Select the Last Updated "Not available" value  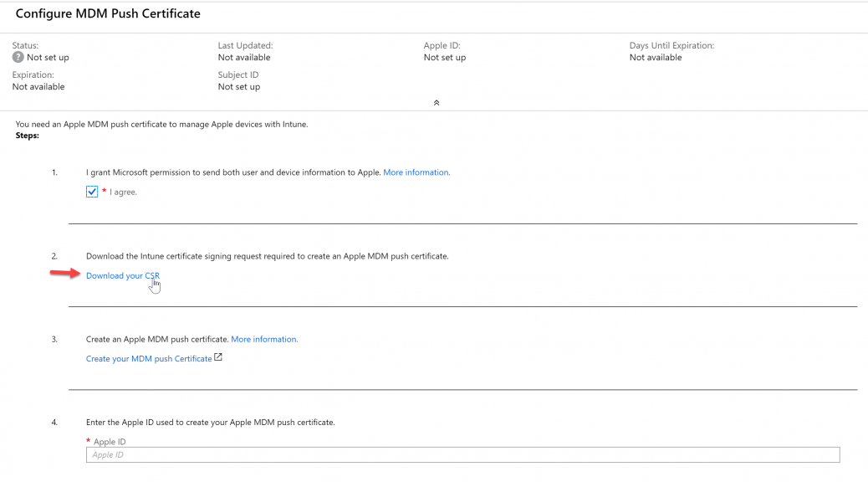244,57
